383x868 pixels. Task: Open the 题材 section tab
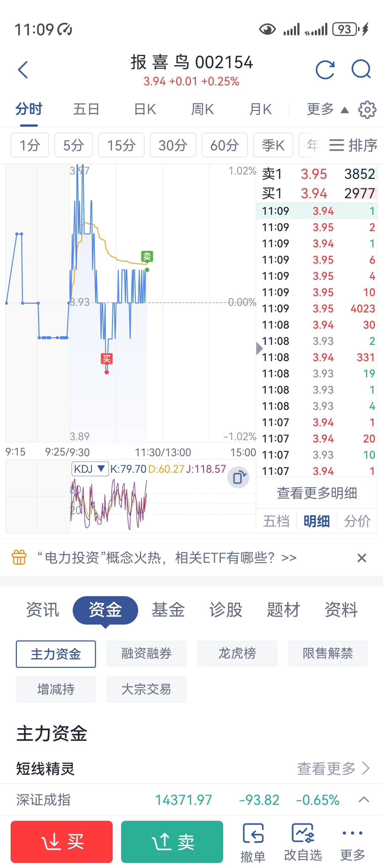tap(283, 609)
